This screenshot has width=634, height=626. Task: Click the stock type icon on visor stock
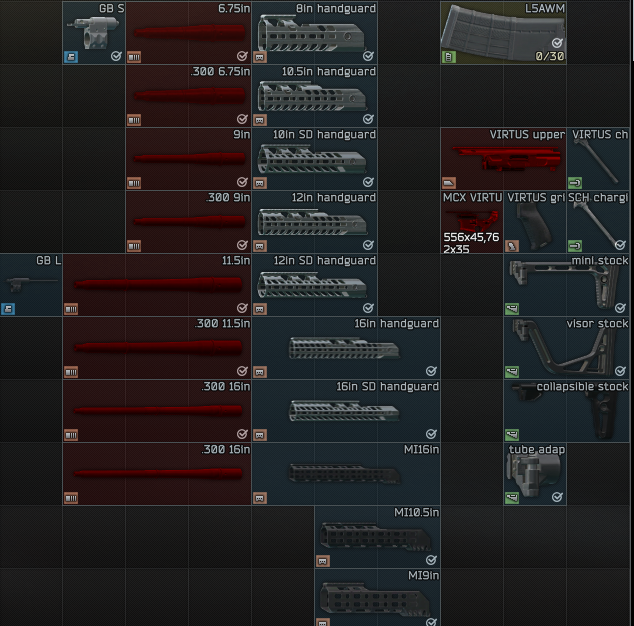512,372
